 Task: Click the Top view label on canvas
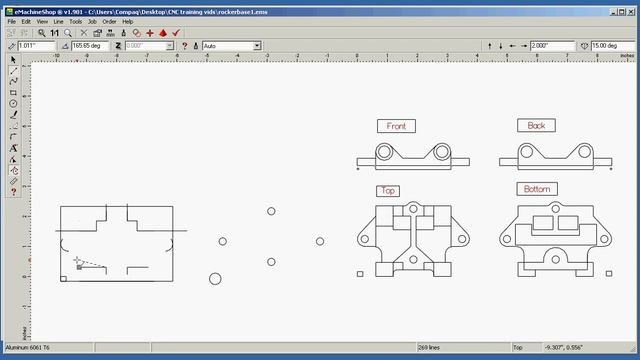tap(388, 191)
